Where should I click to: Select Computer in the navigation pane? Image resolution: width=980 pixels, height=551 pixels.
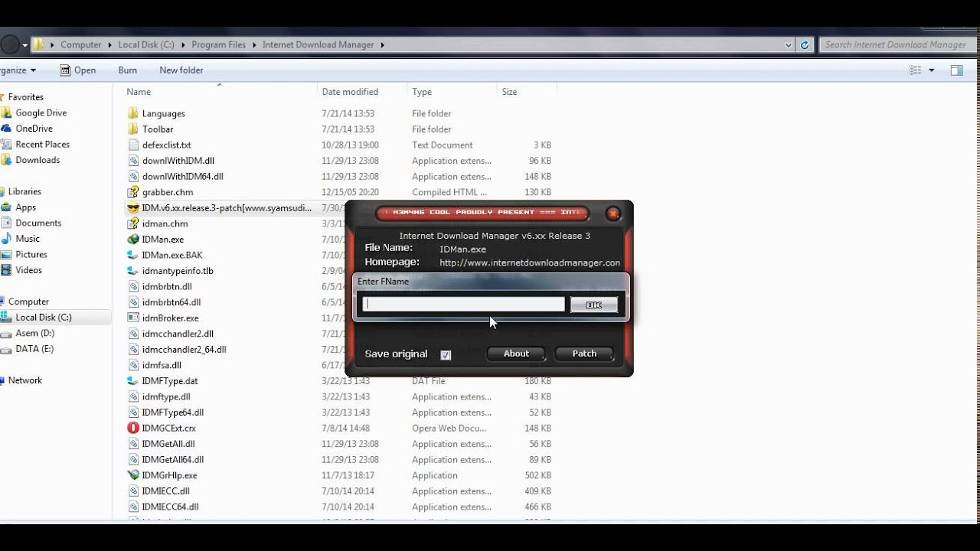(28, 302)
